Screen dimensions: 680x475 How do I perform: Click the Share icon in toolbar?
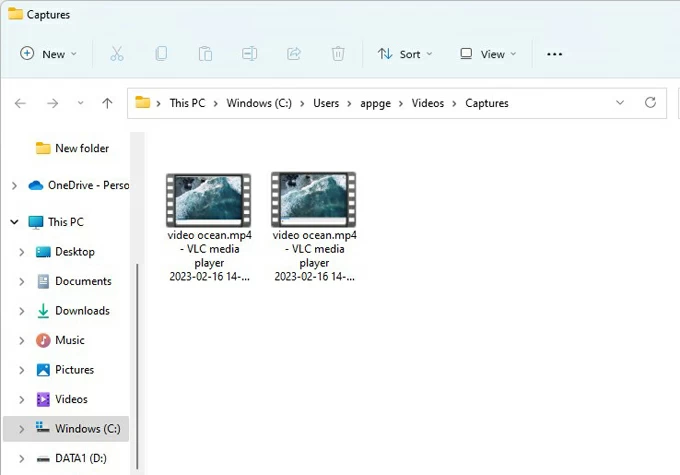(x=294, y=54)
